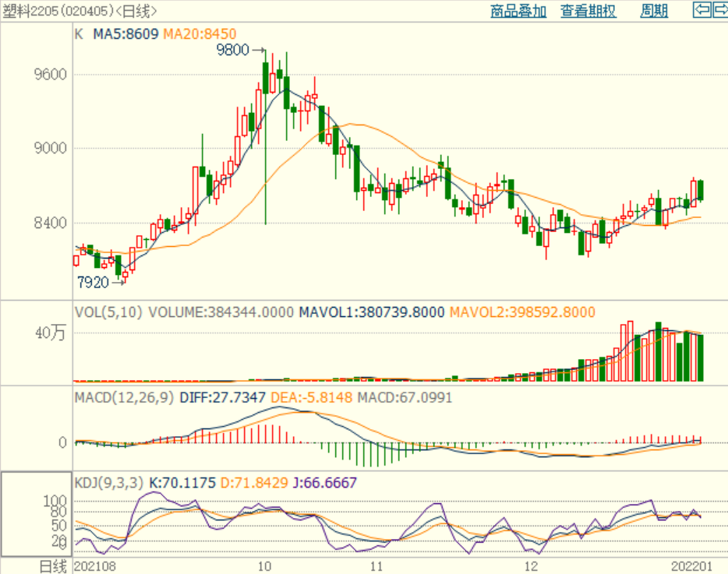Select the MA5:8609 moving average label
The image size is (728, 574).
pyautogui.click(x=125, y=33)
